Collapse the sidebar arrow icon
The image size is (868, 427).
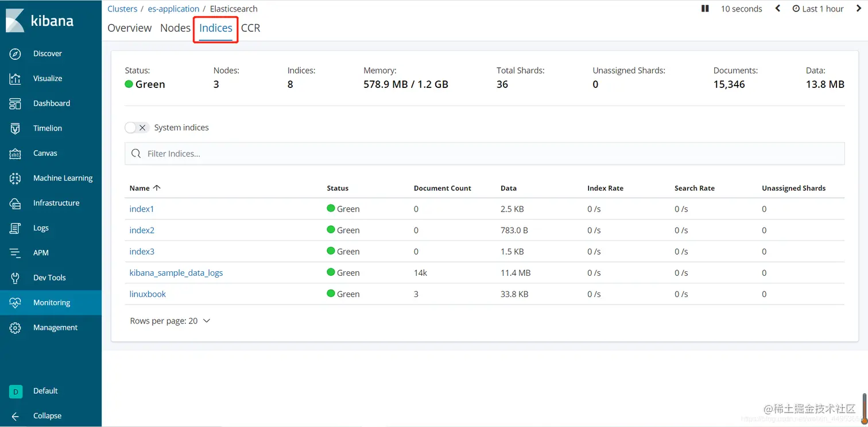pos(15,416)
